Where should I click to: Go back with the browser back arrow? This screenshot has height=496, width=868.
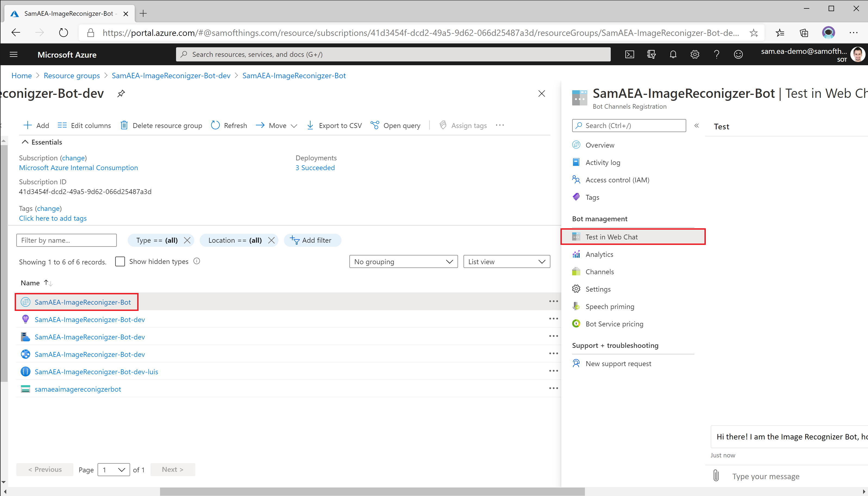coord(16,33)
